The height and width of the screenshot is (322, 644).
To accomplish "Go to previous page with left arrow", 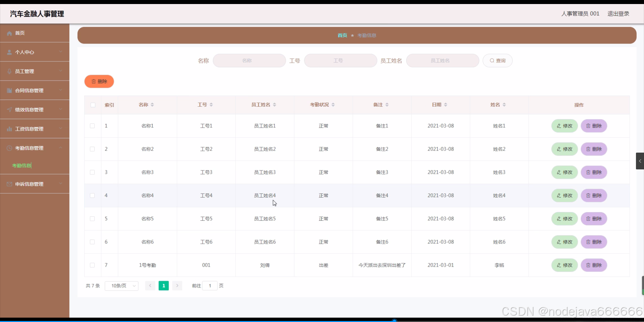I will point(150,286).
